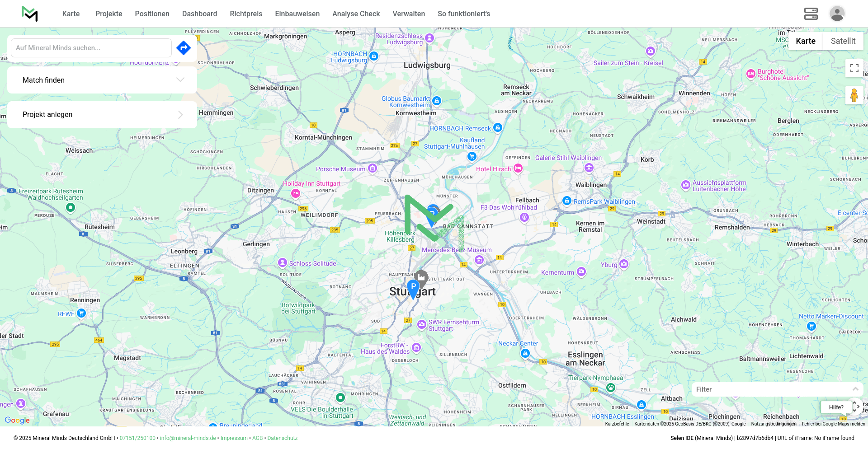This screenshot has width=868, height=449.
Task: Open the Dashboard menu item
Action: 199,14
